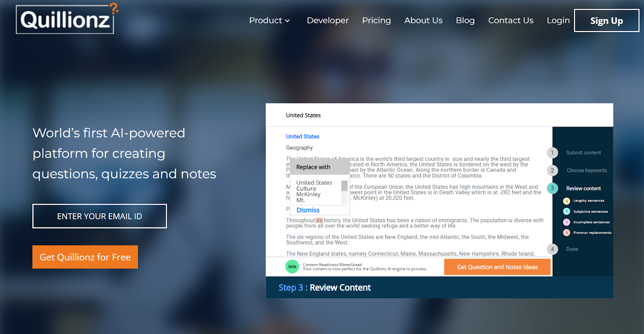644x334 pixels.
Task: Click the Content Readiness Meter message text
Action: click(x=365, y=267)
